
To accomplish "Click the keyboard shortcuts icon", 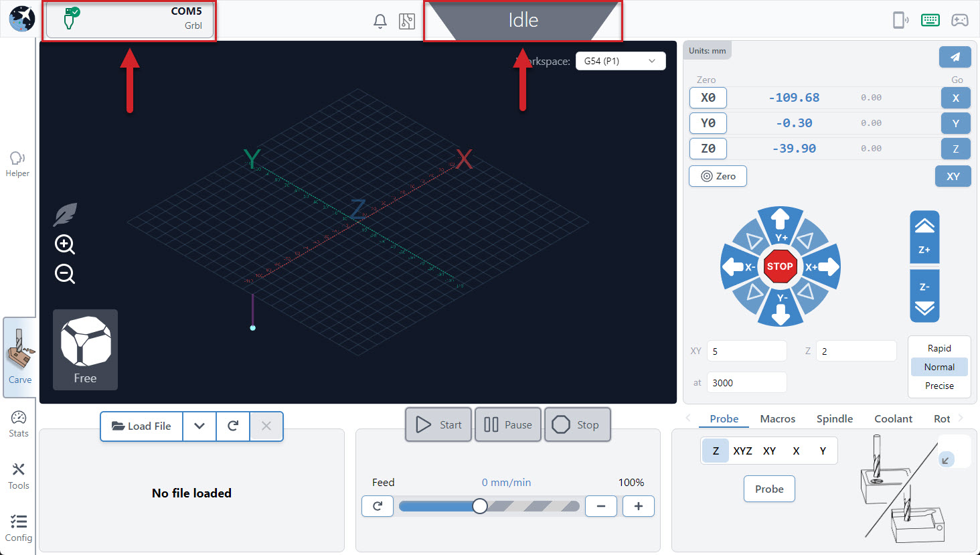I will [x=930, y=20].
